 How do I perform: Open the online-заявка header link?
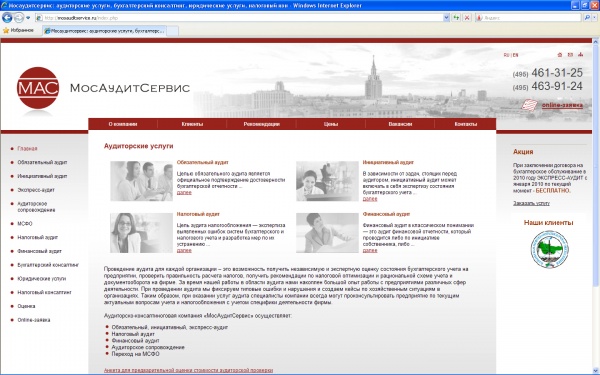pyautogui.click(x=562, y=105)
